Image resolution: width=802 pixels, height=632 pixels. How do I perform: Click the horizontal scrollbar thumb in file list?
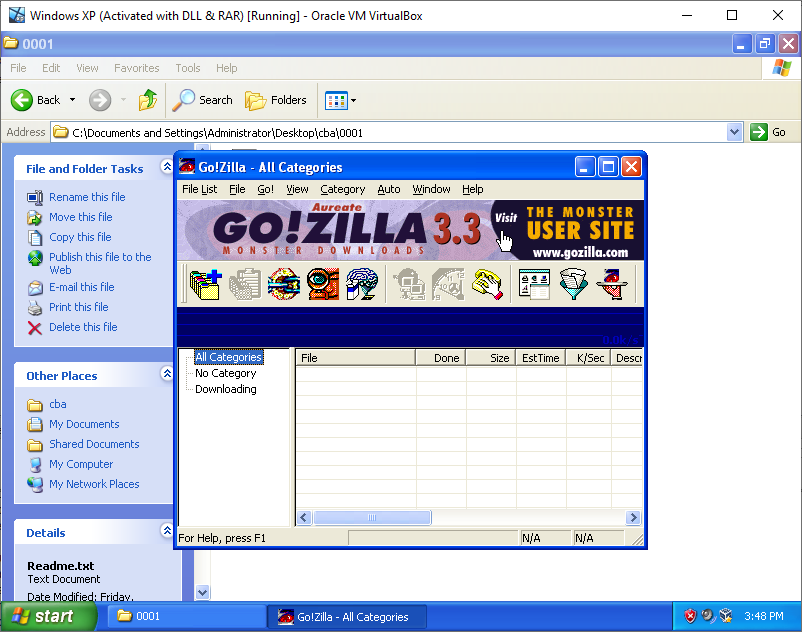[372, 517]
